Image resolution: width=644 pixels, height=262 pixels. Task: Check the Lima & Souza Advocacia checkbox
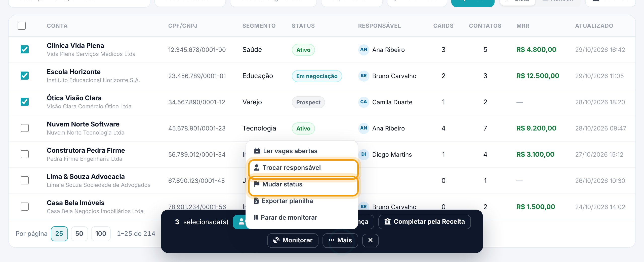pyautogui.click(x=25, y=180)
